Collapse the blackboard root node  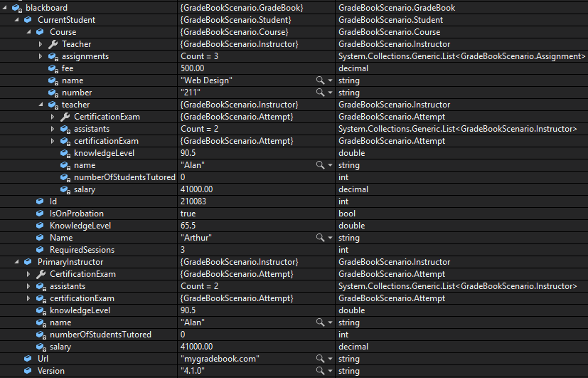click(4, 8)
